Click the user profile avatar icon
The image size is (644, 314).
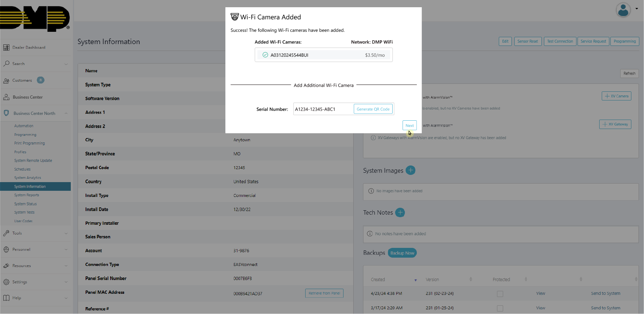click(623, 10)
